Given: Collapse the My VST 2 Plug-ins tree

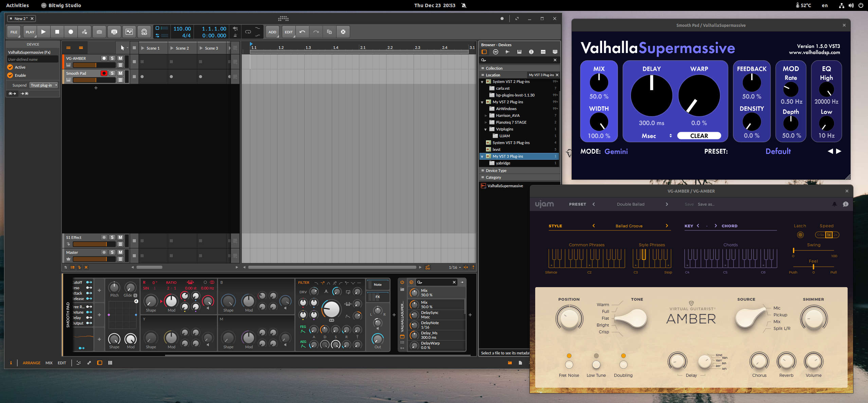Looking at the screenshot, I should [x=482, y=102].
